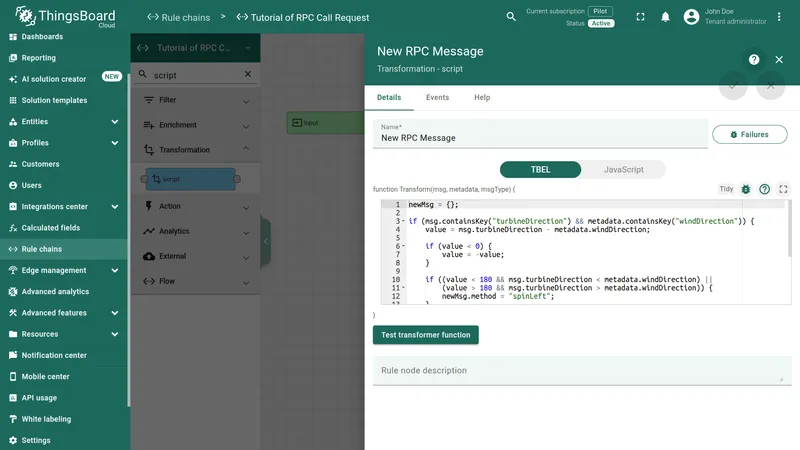Click the node search field with 'script'

(x=196, y=75)
